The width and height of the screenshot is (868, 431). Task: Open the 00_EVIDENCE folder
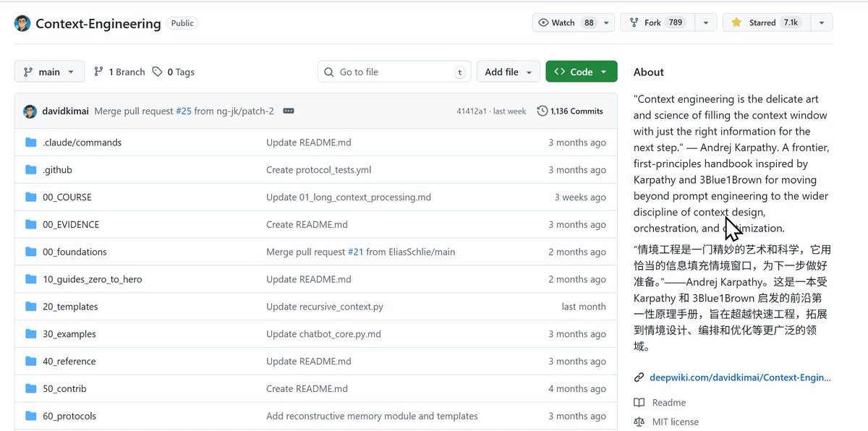point(71,224)
